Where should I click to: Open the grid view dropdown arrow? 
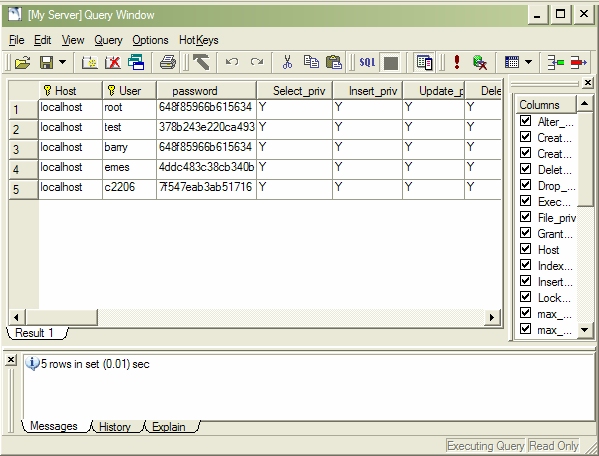click(528, 62)
